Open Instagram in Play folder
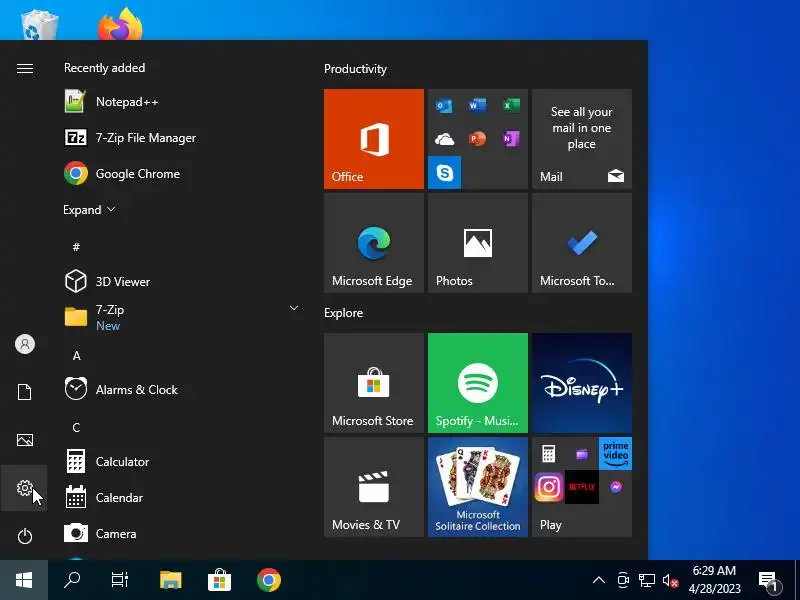The image size is (800, 600). click(548, 487)
